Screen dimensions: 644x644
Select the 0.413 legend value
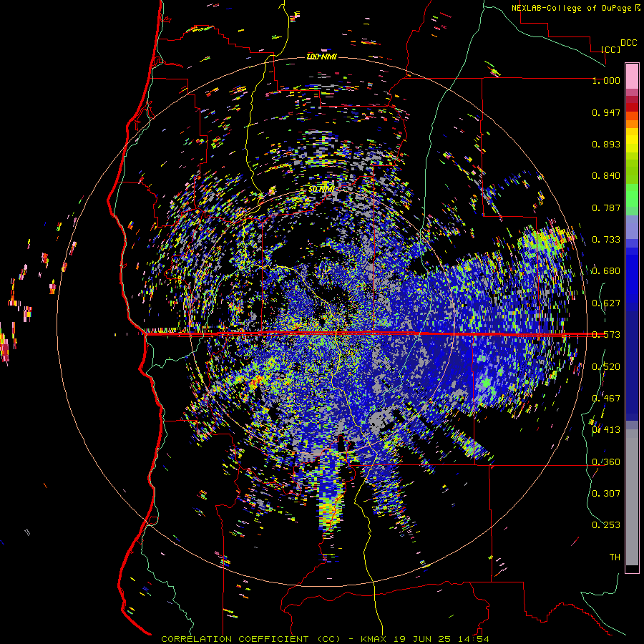click(x=606, y=430)
